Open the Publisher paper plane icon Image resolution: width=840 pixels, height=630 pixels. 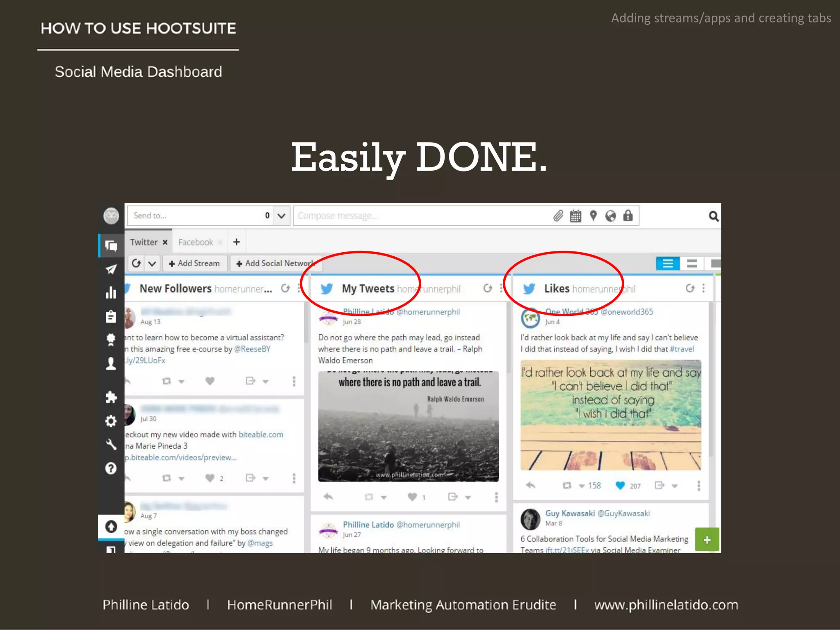tap(111, 269)
